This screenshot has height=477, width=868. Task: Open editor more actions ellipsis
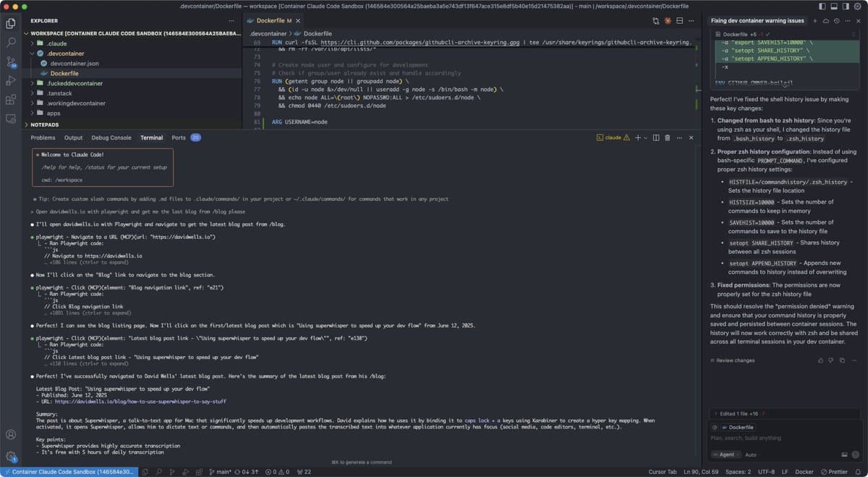(691, 21)
